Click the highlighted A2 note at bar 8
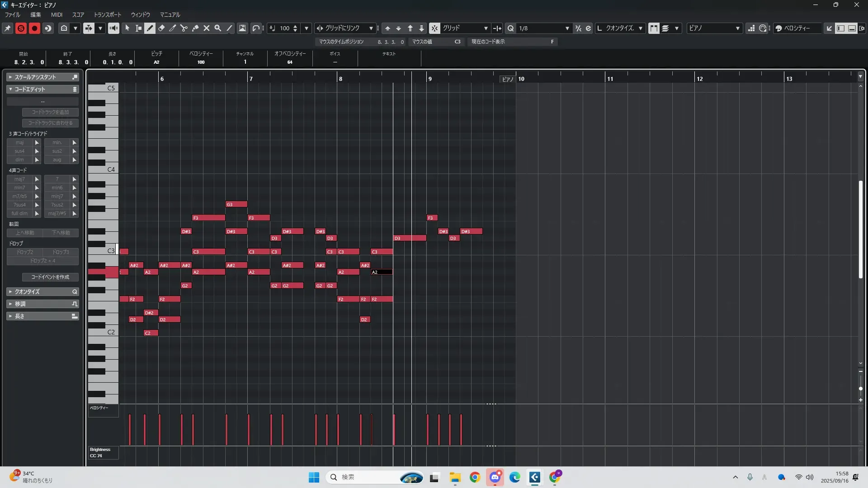Viewport: 868px width, 488px height. pyautogui.click(x=382, y=272)
